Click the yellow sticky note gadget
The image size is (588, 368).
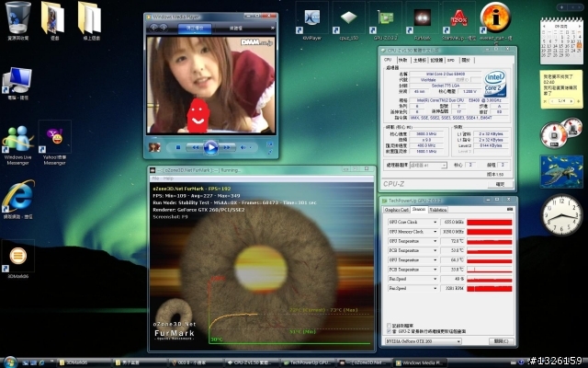[561, 89]
